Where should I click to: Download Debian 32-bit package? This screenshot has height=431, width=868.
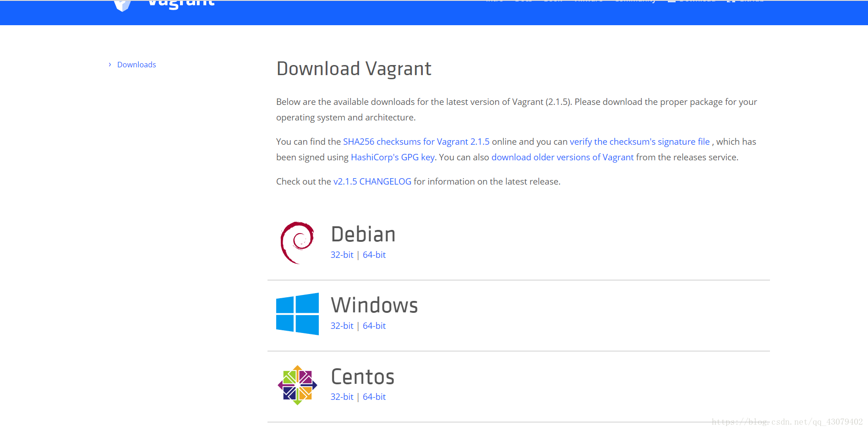[342, 255]
